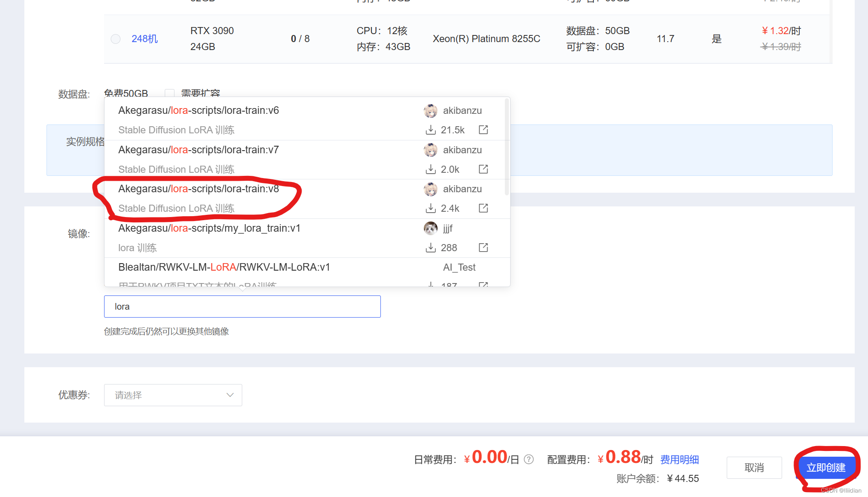Click download icon beside 2.4k count
868x497 pixels.
click(430, 208)
